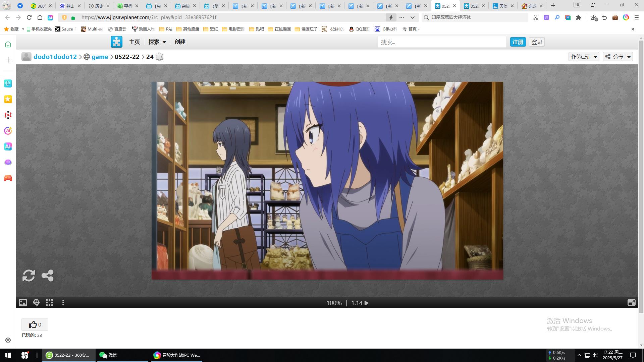
Task: Expand the bookmarks overflow chevron
Action: coord(633,29)
